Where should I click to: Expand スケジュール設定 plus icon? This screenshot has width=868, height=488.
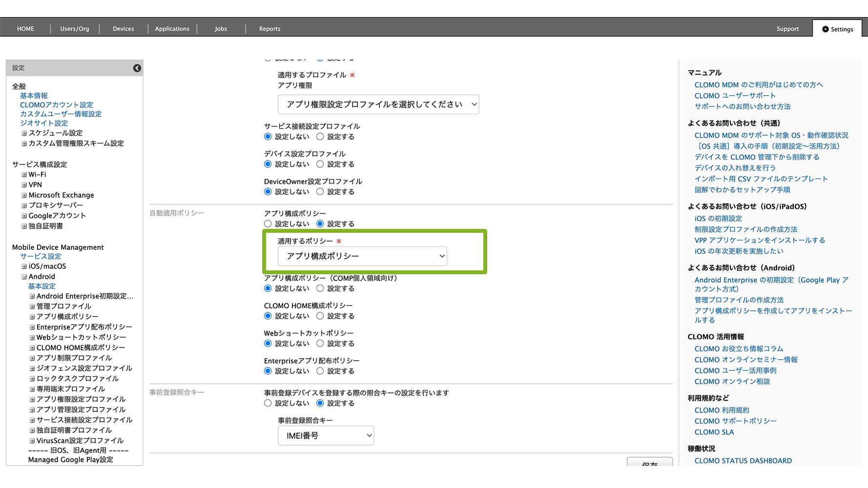pyautogui.click(x=24, y=133)
